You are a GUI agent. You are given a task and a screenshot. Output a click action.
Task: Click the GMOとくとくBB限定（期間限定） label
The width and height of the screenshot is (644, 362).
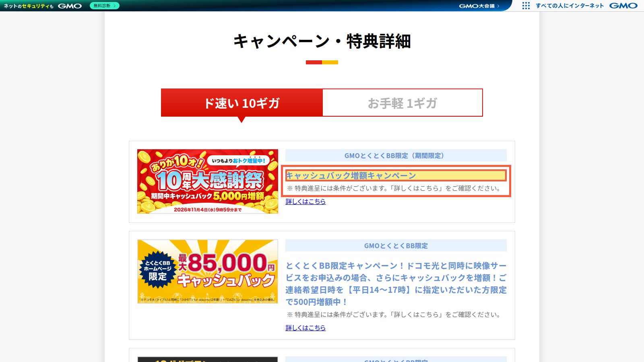pos(396,155)
